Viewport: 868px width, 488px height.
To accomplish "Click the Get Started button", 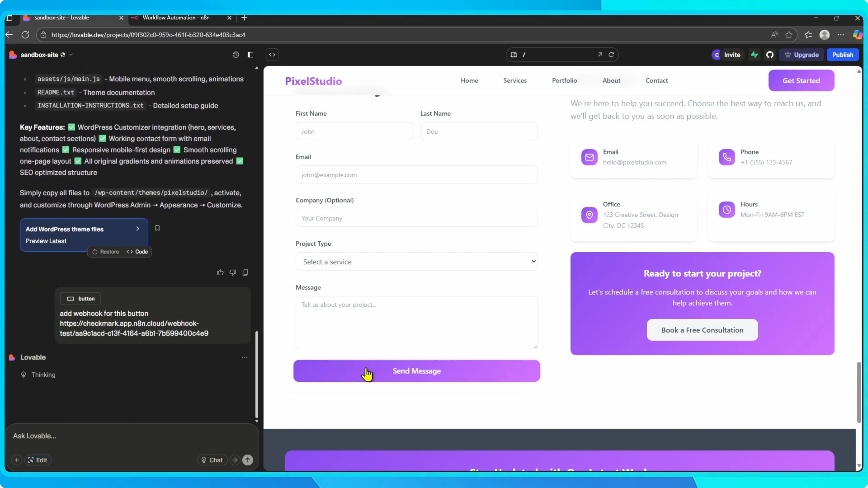I will [x=801, y=80].
